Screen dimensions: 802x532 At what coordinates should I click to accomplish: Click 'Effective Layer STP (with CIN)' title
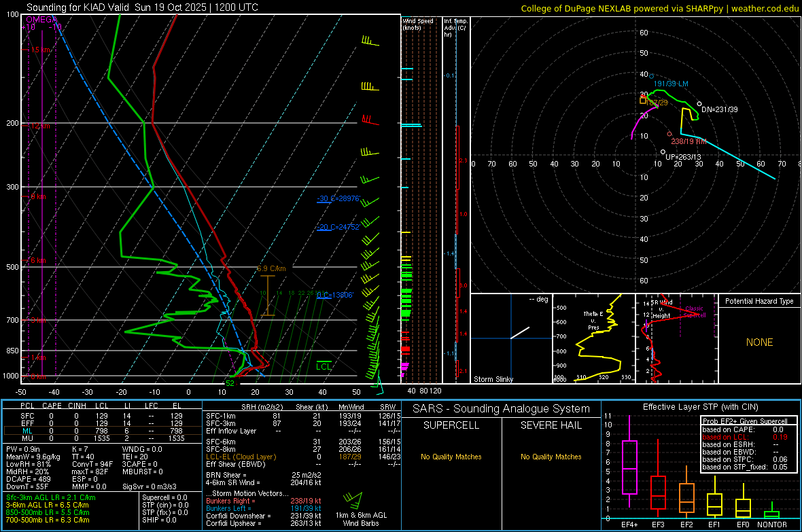click(701, 407)
